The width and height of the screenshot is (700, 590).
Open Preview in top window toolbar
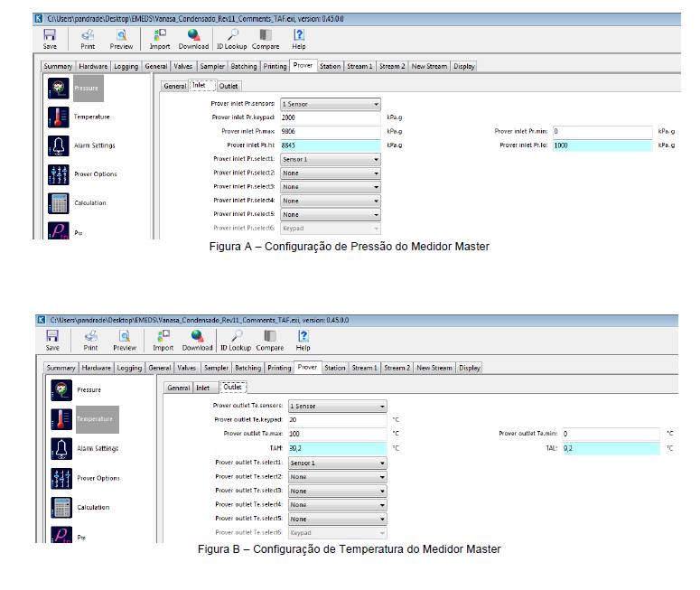pyautogui.click(x=121, y=35)
